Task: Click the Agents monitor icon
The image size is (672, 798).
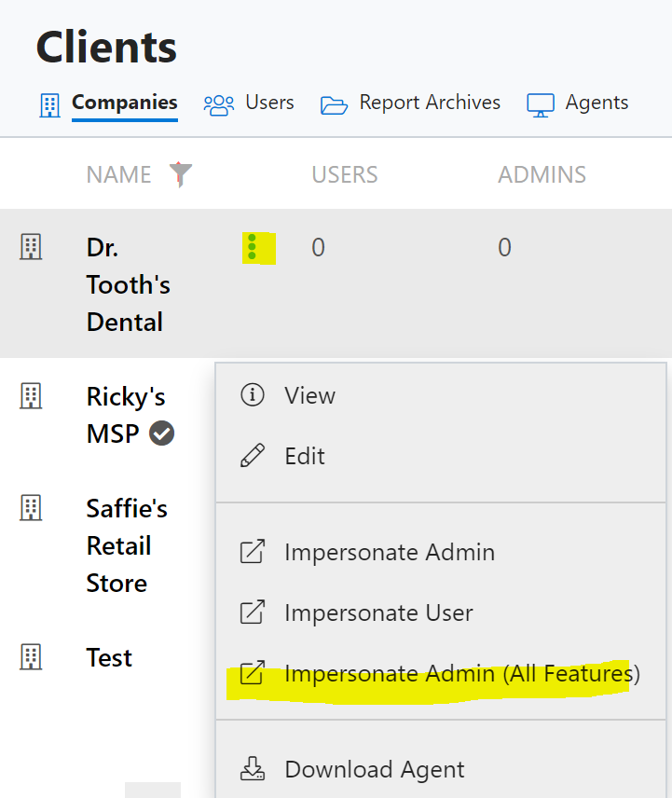Action: (541, 105)
